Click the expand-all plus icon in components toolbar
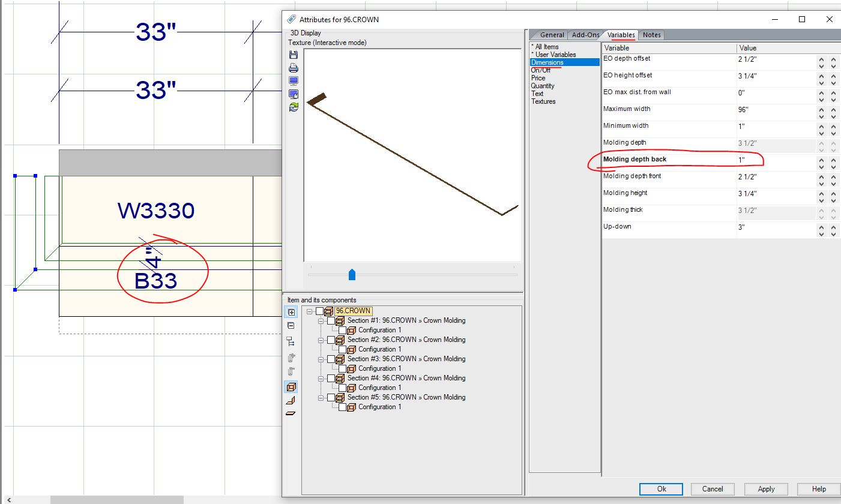 [x=291, y=313]
